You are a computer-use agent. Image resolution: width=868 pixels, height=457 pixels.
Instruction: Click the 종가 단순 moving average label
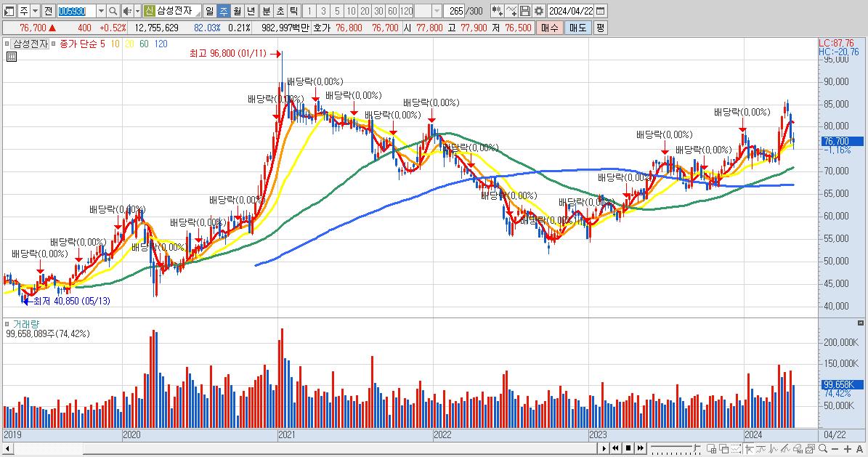tap(78, 44)
